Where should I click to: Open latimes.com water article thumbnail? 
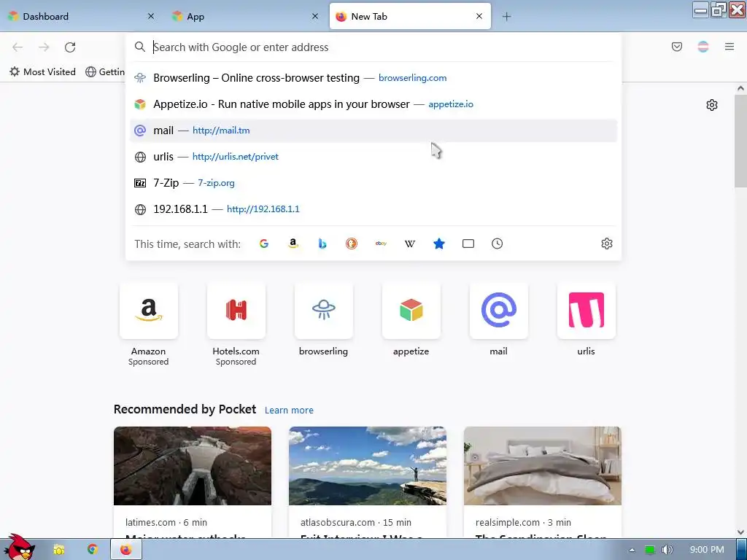(x=193, y=466)
